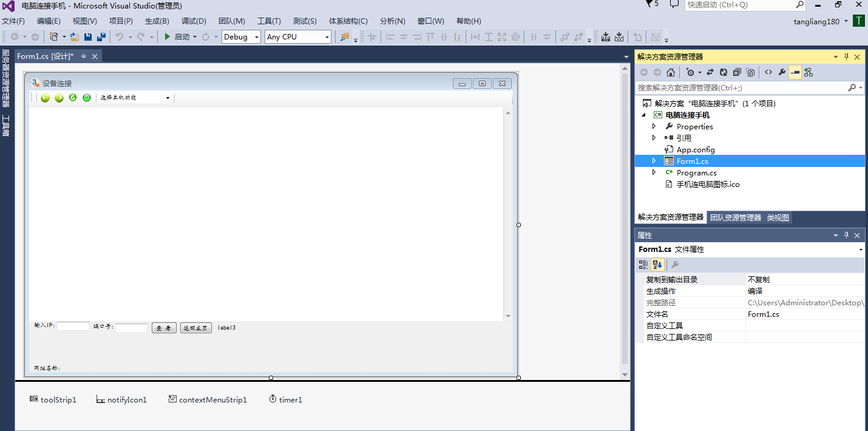
Task: Click the green forward arrow in form toolstrip
Action: coord(59,98)
